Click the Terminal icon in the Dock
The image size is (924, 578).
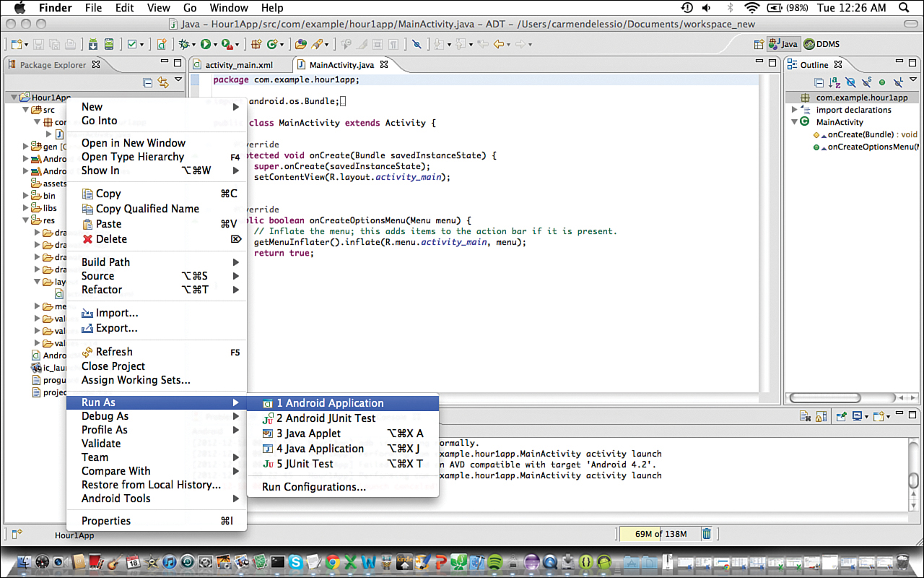tap(277, 562)
